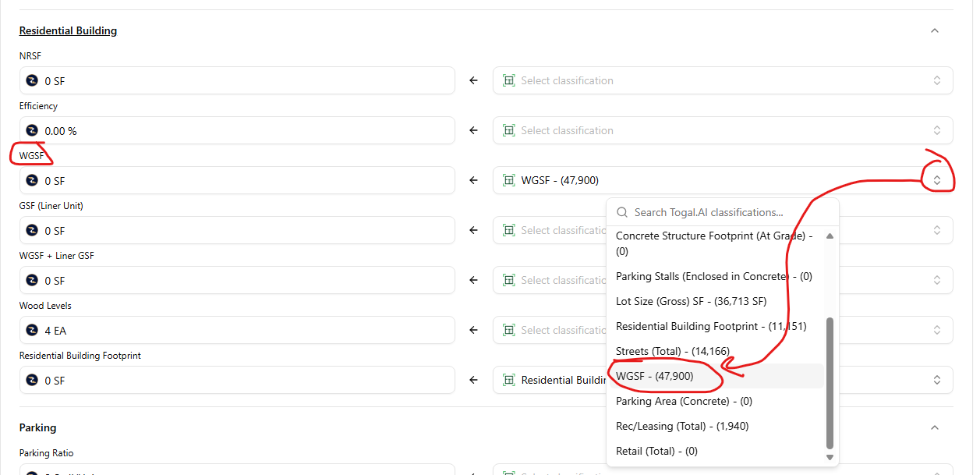Toggle the WGSF classification dropdown chevron

[x=936, y=180]
